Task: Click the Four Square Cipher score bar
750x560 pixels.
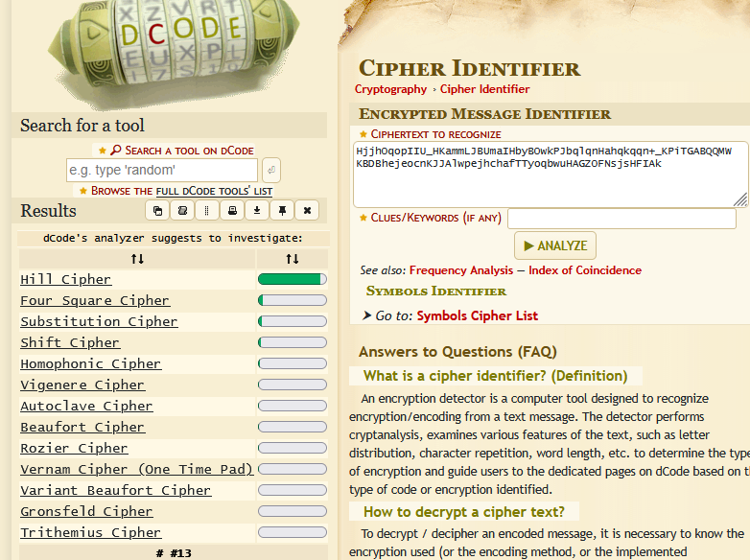Action: (293, 300)
